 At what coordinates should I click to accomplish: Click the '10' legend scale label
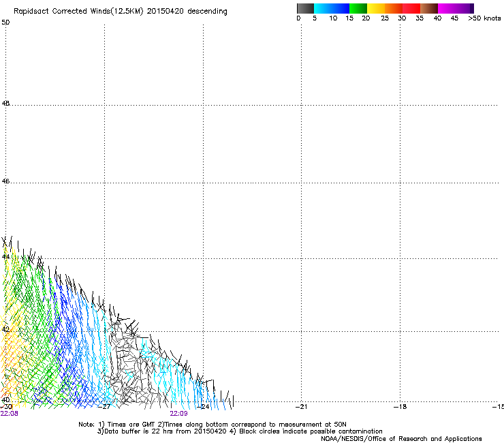333,18
